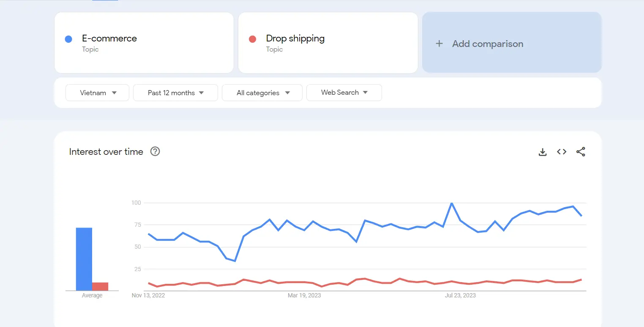Click the red dot beside Drop shipping
Viewport: 644px width, 327px height.
point(252,38)
